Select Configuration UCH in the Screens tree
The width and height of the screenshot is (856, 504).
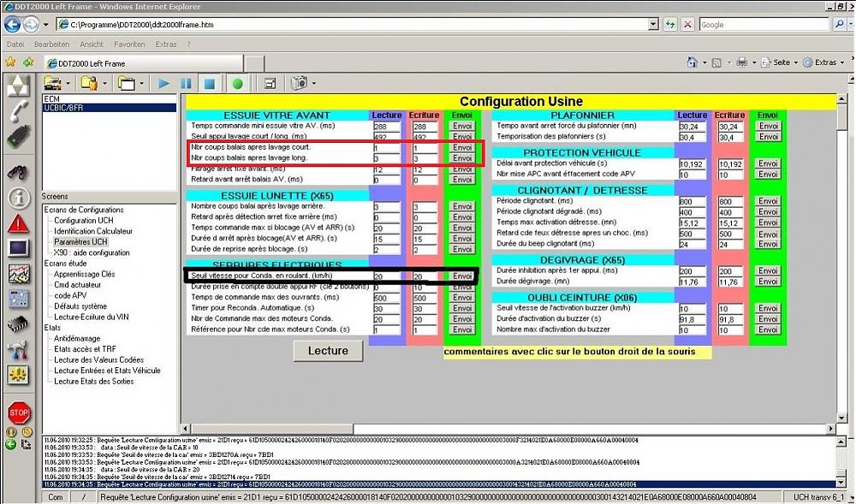(88, 221)
